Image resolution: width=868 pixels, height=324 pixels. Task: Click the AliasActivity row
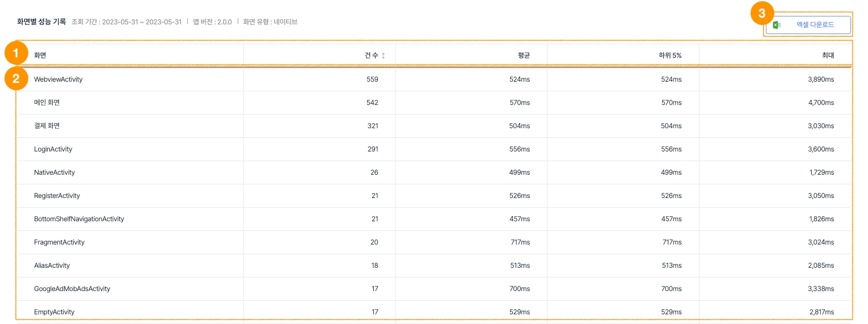pos(52,266)
